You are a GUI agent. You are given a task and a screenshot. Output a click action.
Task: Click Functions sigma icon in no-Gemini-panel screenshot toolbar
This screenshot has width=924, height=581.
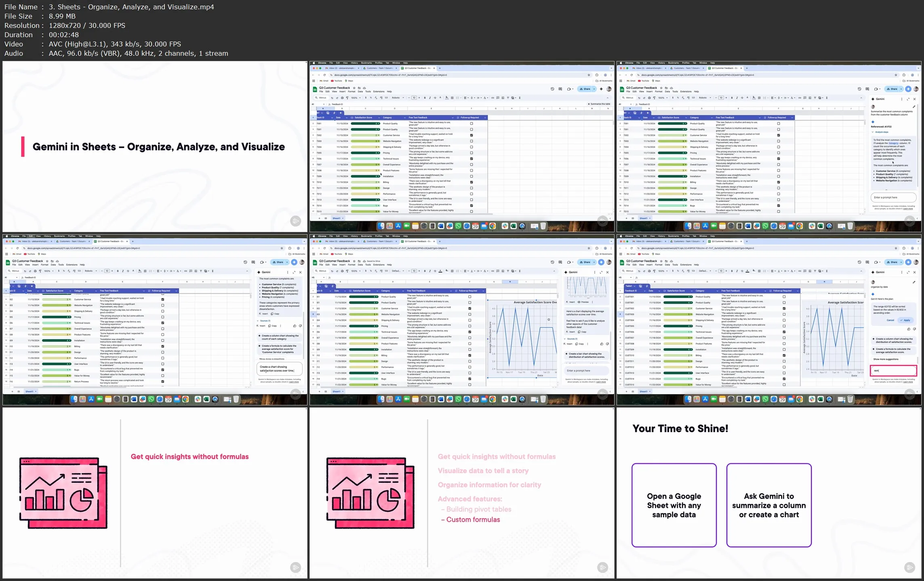[x=520, y=98]
